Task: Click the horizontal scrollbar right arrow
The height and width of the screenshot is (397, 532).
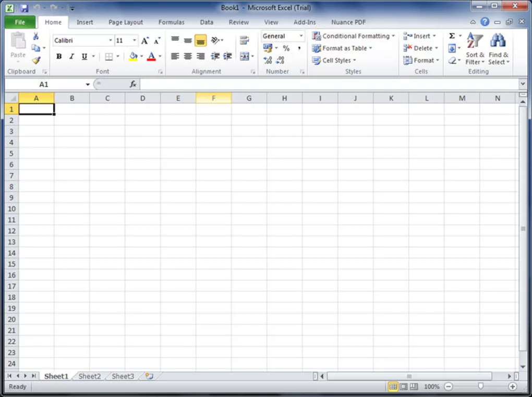Action: tap(509, 376)
